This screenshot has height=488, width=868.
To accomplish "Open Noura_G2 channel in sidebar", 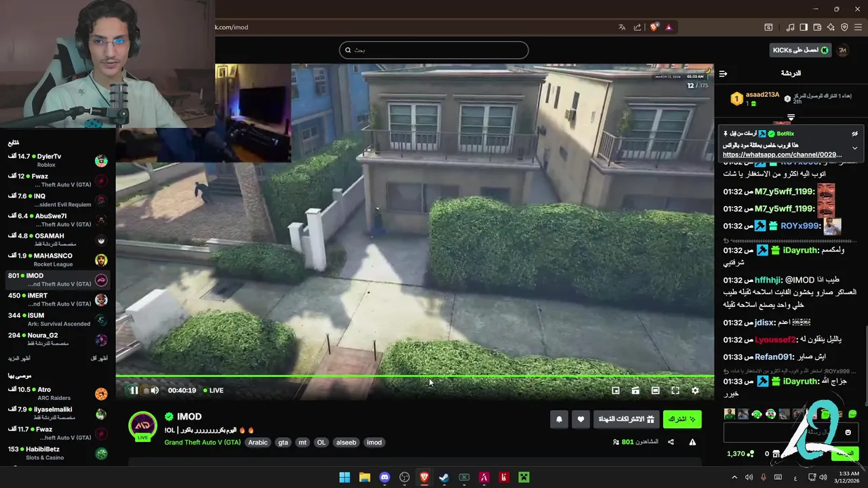I will pos(58,340).
